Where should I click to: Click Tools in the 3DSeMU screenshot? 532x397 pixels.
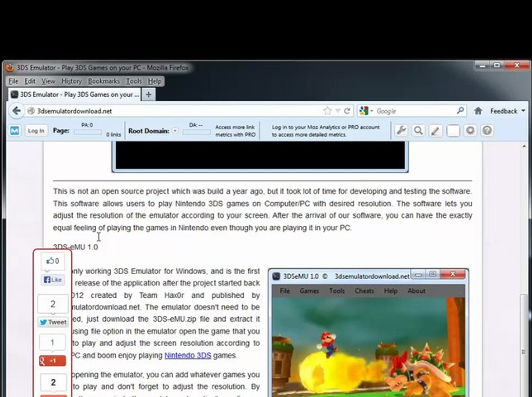[x=337, y=291]
